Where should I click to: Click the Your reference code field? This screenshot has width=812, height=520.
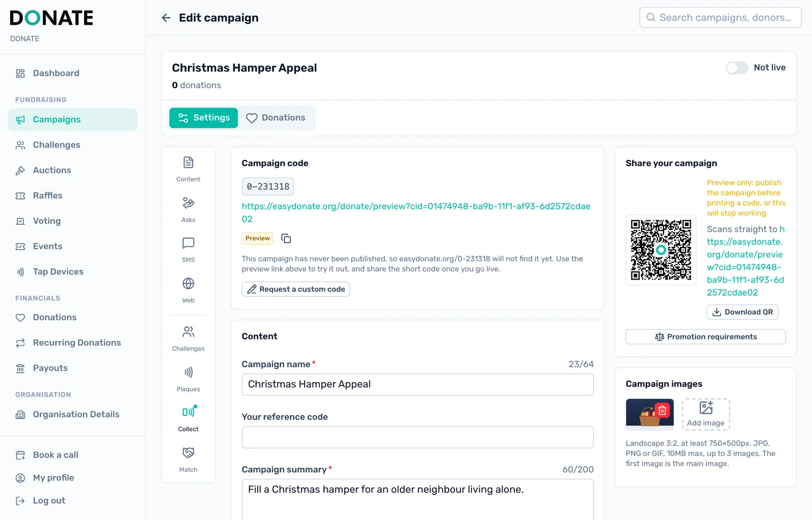pos(418,437)
